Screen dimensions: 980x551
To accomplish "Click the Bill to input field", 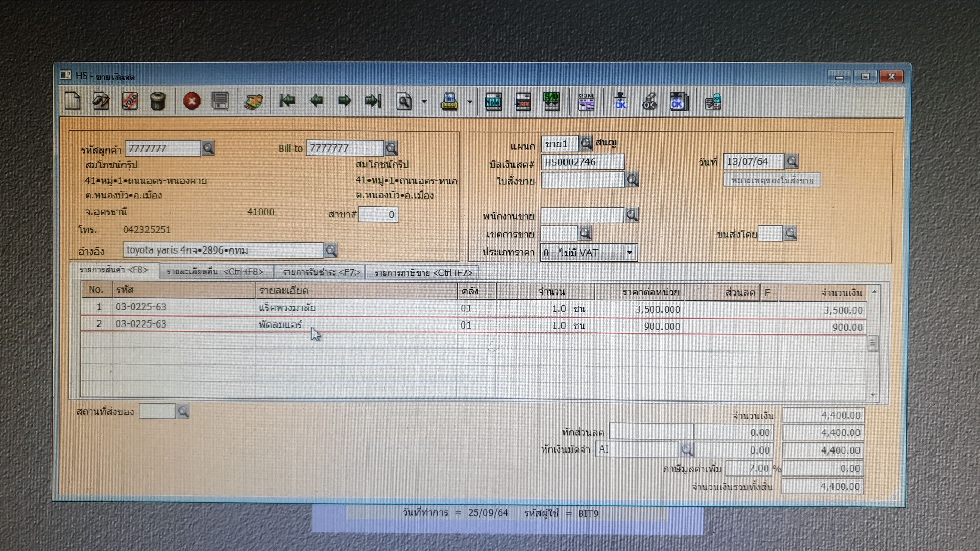I will tap(345, 148).
